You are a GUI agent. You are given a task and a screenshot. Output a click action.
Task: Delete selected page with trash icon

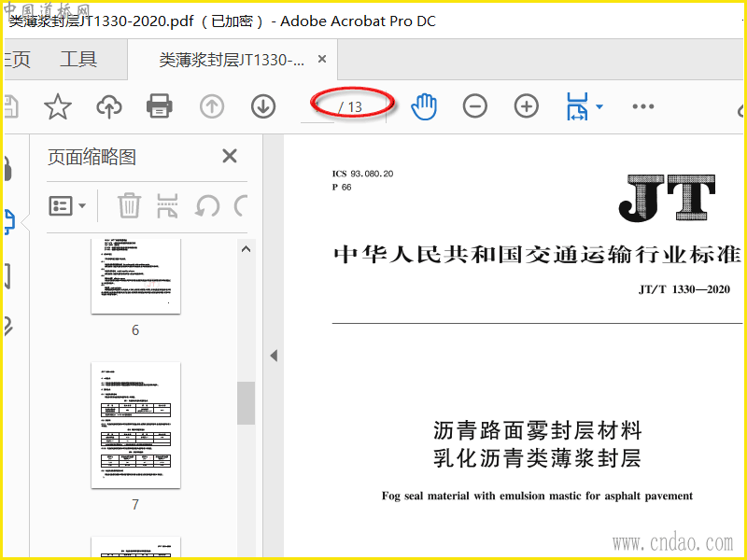point(129,205)
